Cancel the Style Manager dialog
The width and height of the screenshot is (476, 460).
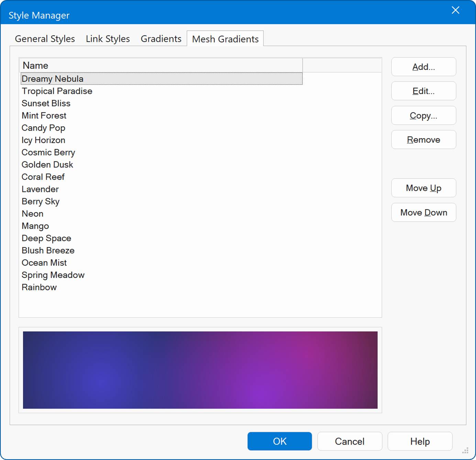point(350,441)
